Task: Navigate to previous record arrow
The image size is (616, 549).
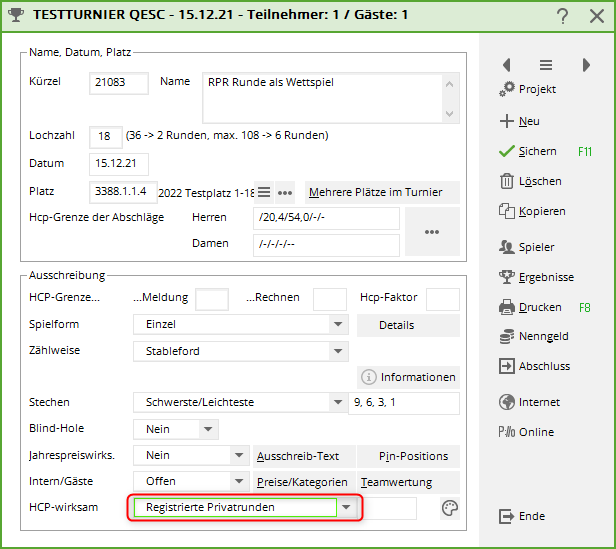Action: pyautogui.click(x=506, y=65)
